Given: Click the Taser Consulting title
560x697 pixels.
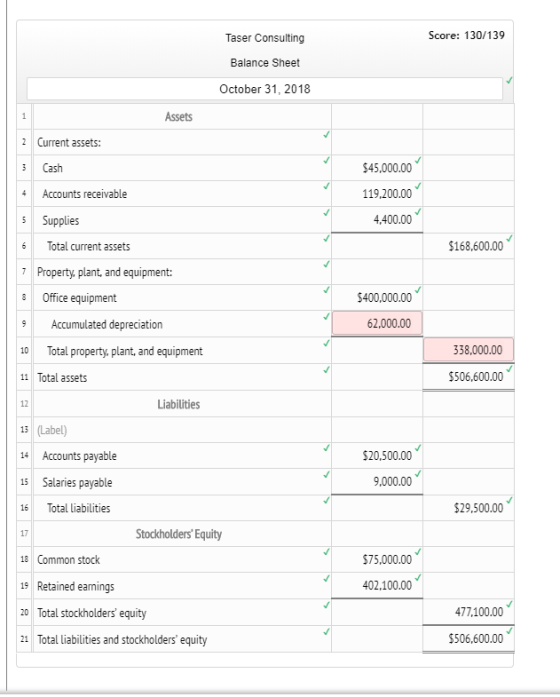Looking at the screenshot, I should pyautogui.click(x=265, y=38).
